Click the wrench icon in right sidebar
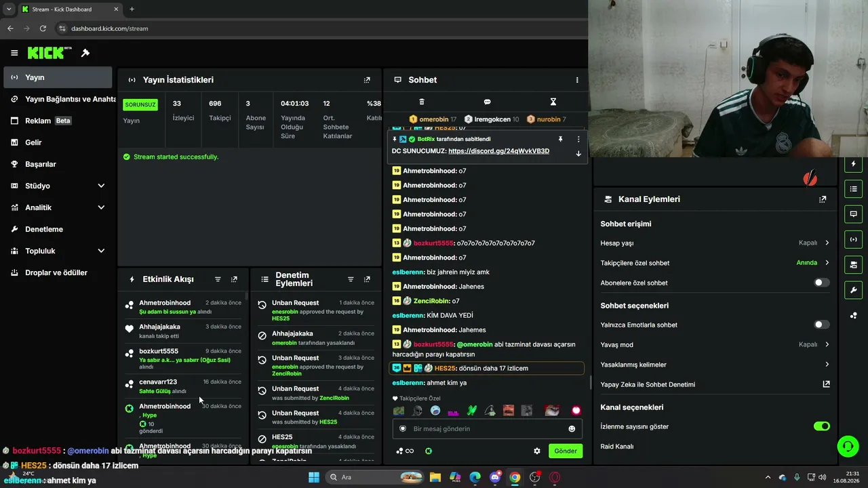 (853, 290)
